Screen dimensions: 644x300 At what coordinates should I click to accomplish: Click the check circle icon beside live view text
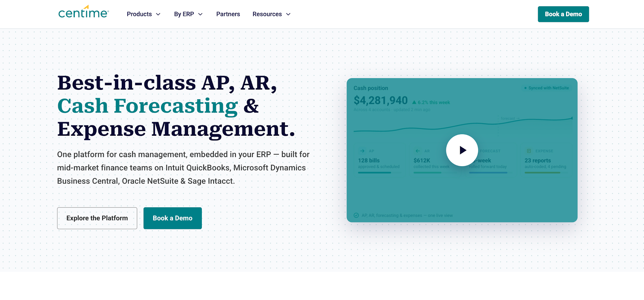point(356,215)
